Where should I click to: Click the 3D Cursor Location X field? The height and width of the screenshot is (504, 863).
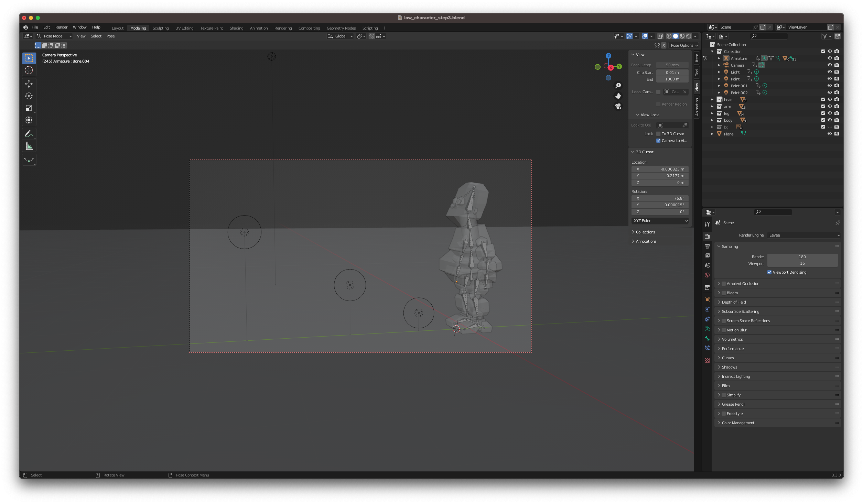click(660, 169)
